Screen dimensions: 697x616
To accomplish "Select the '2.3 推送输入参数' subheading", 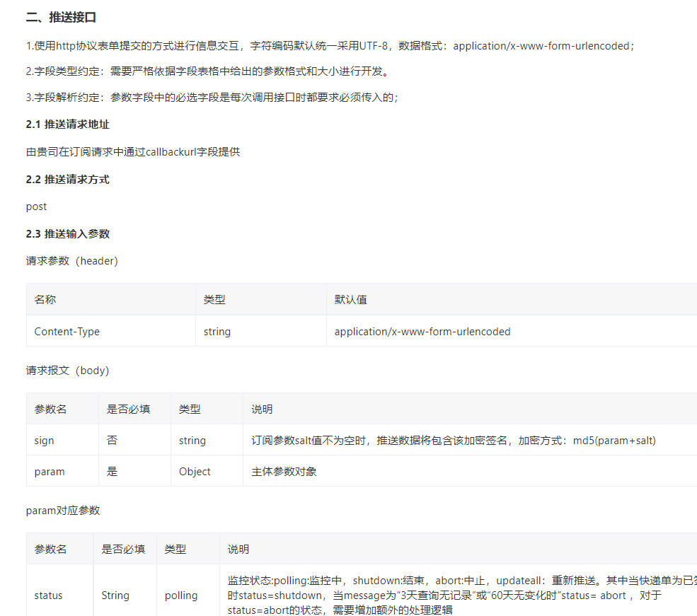I will (x=67, y=234).
